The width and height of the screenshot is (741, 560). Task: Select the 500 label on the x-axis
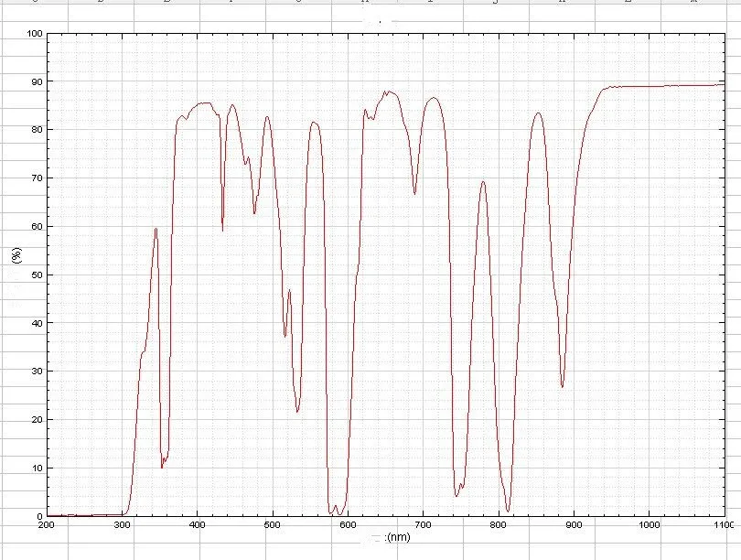click(273, 525)
